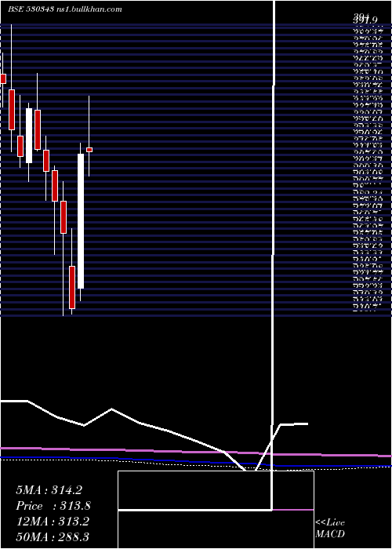Click the 50MA : 288.3 value

[53, 536]
